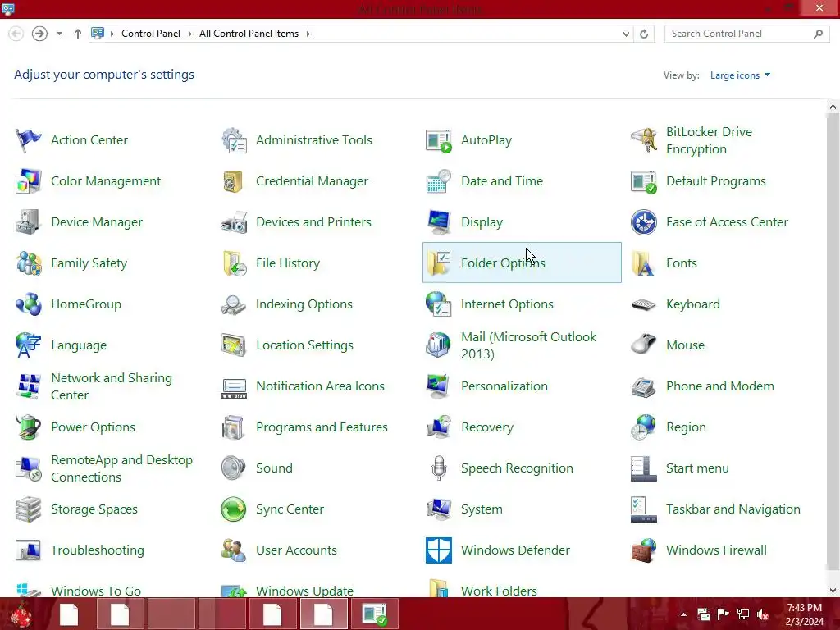Open the Devices and Printers icon

(234, 222)
